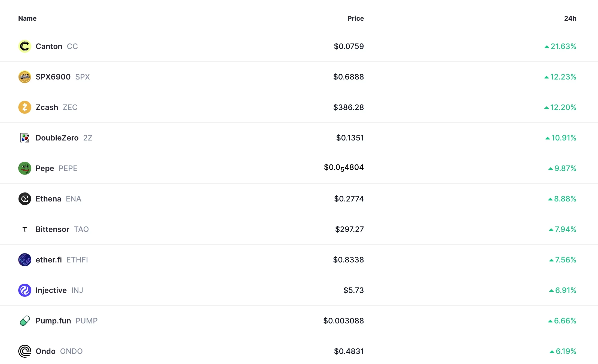Sort by the Price column header
Viewport: 598px width, 364px height.
pyautogui.click(x=355, y=18)
